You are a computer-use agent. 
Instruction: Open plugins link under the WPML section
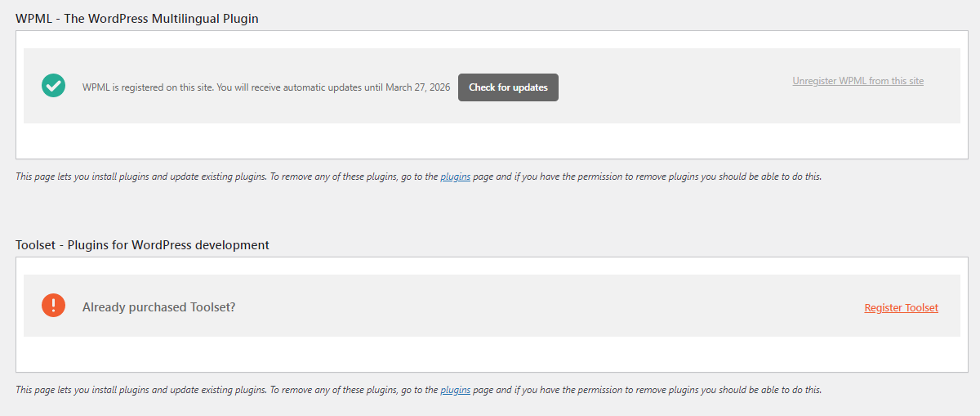click(x=455, y=177)
